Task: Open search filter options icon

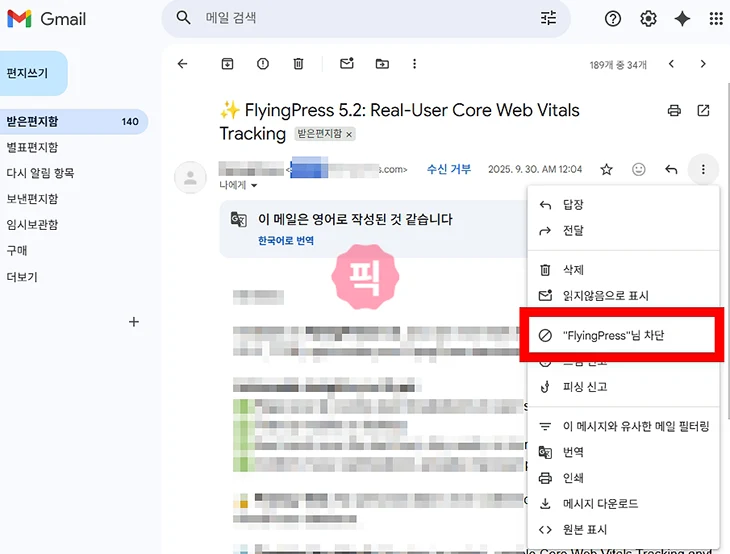Action: point(548,18)
